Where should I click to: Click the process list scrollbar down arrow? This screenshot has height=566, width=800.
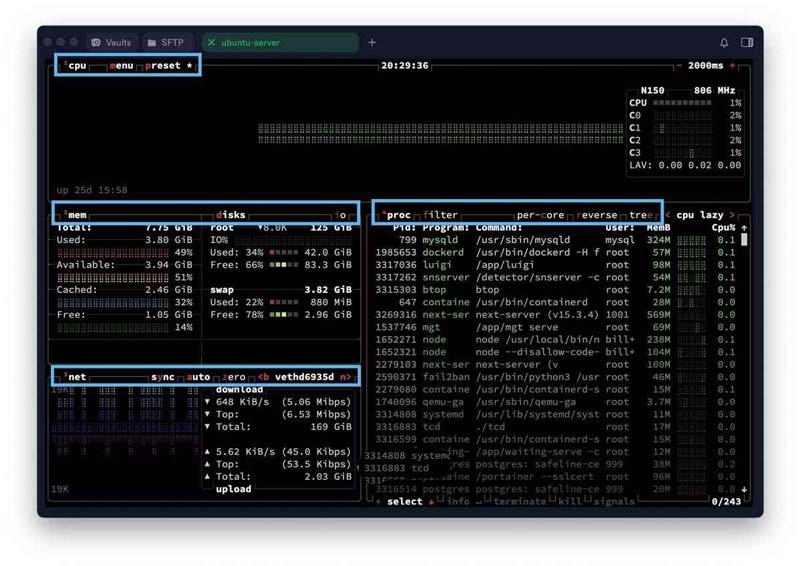pyautogui.click(x=743, y=490)
